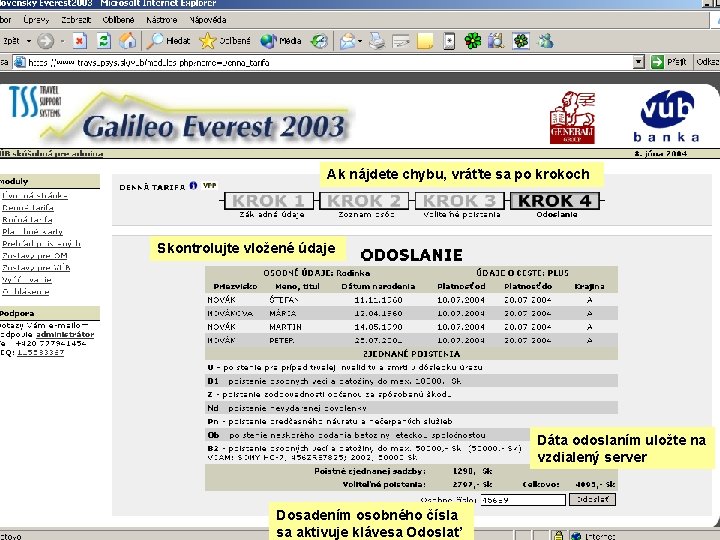Screen dimensions: 720x540
Task: Click the Osobné číslo input field
Action: (523, 500)
